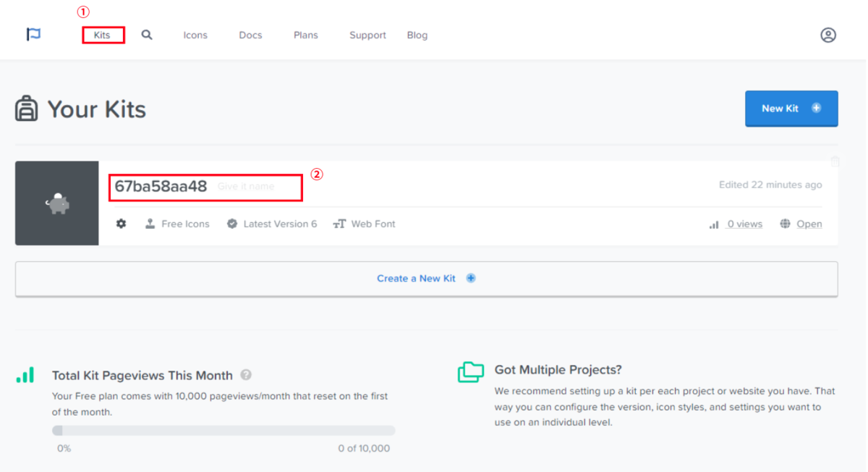Click the globe icon next to Open
The width and height of the screenshot is (868, 472).
click(x=785, y=224)
